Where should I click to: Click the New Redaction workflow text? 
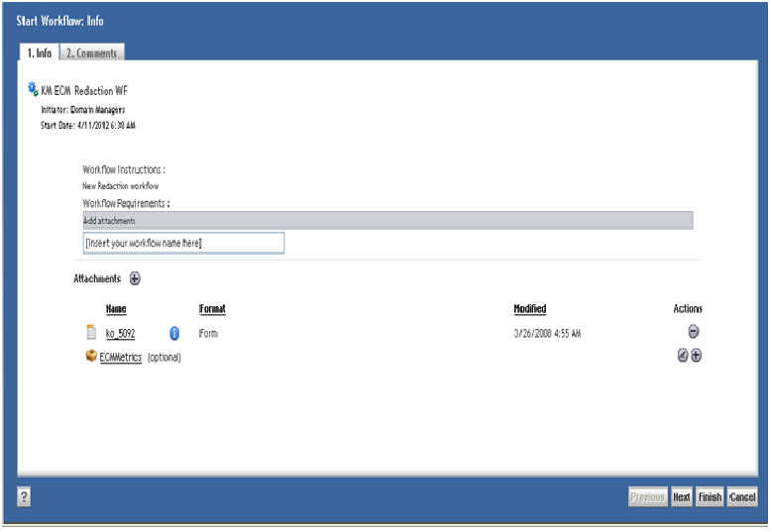[121, 186]
